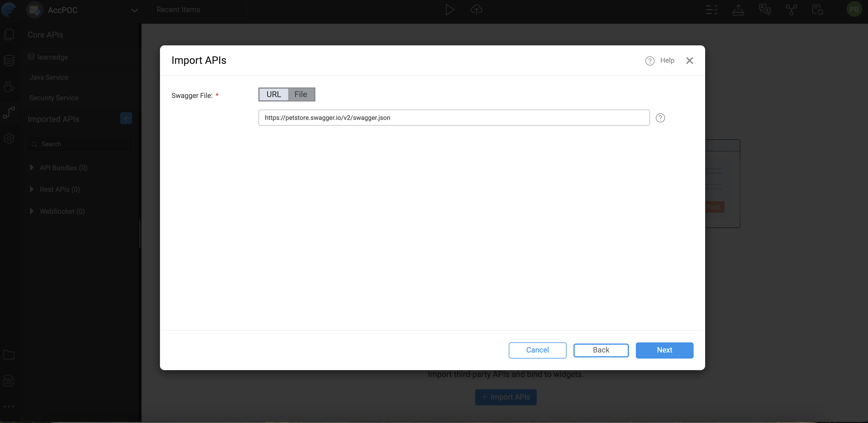The width and height of the screenshot is (868, 423).
Task: Click the Help icon in dialog header
Action: click(x=650, y=61)
